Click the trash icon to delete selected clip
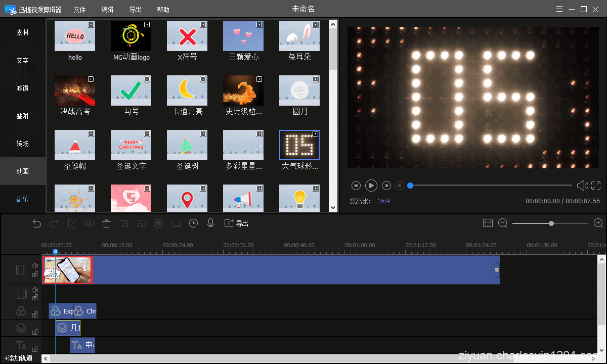 point(106,223)
